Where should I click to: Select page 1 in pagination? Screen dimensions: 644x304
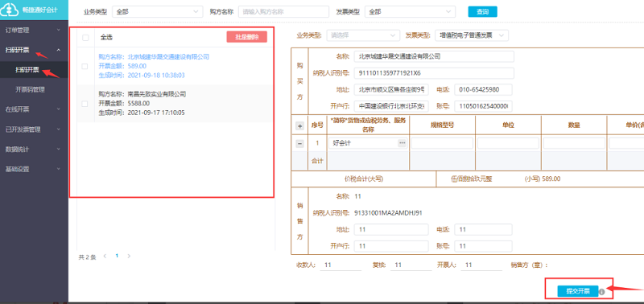click(117, 256)
